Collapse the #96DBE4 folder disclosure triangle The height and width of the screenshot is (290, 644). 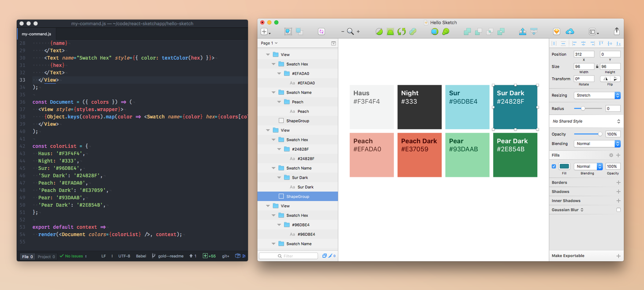(279, 225)
